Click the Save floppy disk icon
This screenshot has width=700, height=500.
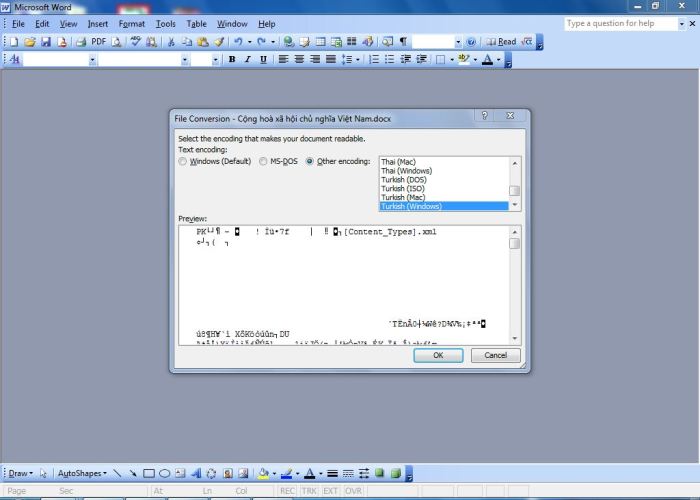point(46,42)
